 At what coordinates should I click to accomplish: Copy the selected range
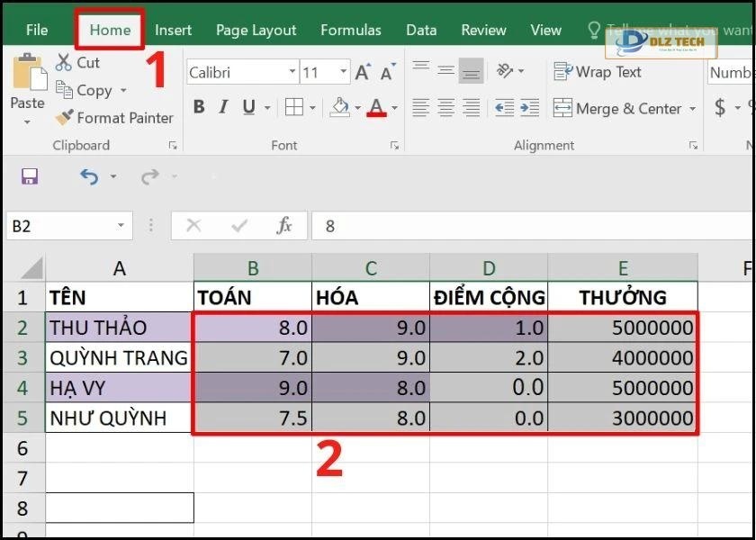click(x=93, y=90)
